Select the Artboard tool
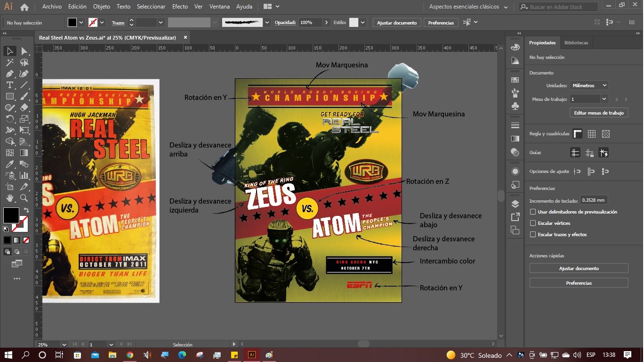This screenshot has width=644, height=362. pos(9,187)
